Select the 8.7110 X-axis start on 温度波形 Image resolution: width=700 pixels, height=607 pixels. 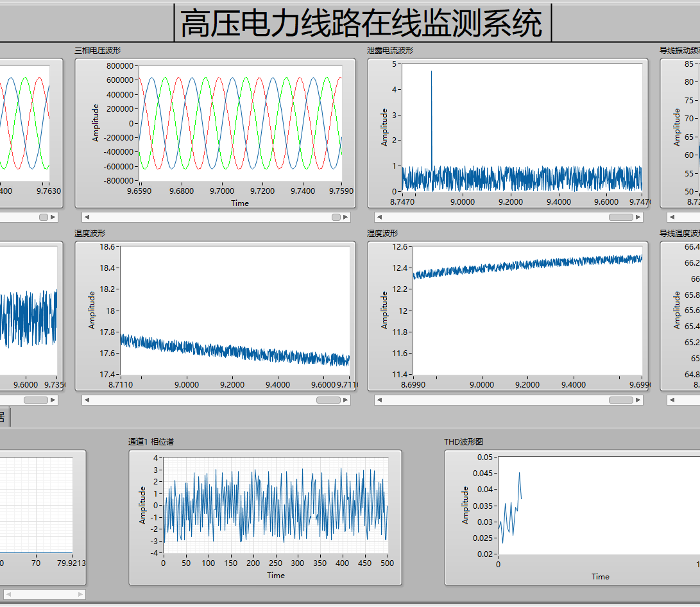click(121, 385)
